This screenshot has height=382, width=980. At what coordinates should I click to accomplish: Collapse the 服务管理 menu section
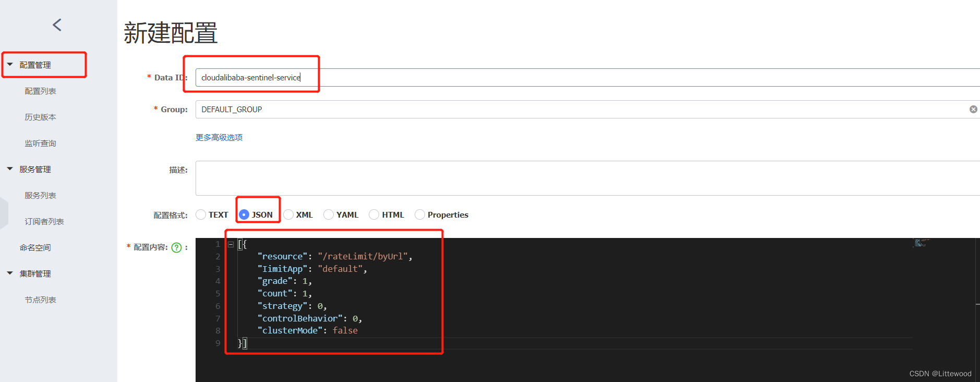point(10,169)
